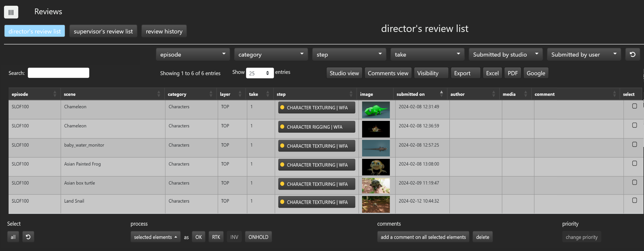Sort by the submitted on column arrow

tap(441, 94)
